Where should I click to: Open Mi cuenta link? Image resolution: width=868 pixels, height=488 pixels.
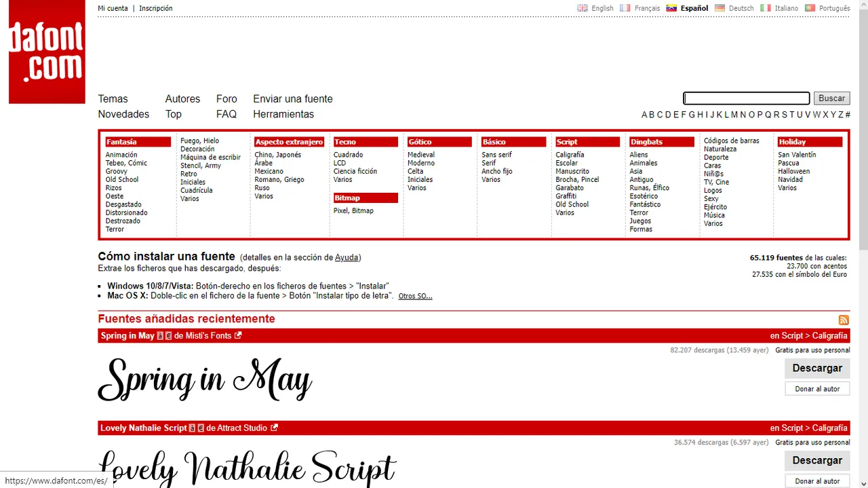coord(113,8)
